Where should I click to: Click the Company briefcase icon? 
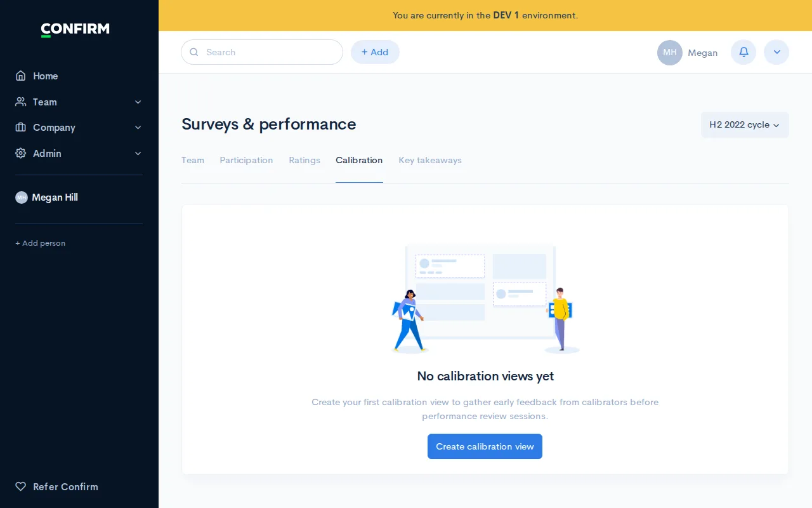click(21, 128)
